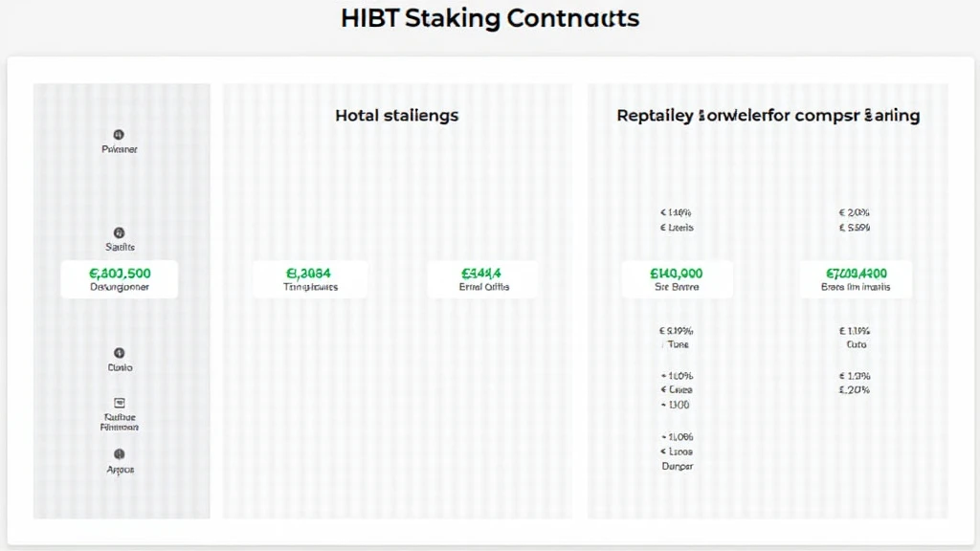Click the round icon above Arpos

coord(119,454)
